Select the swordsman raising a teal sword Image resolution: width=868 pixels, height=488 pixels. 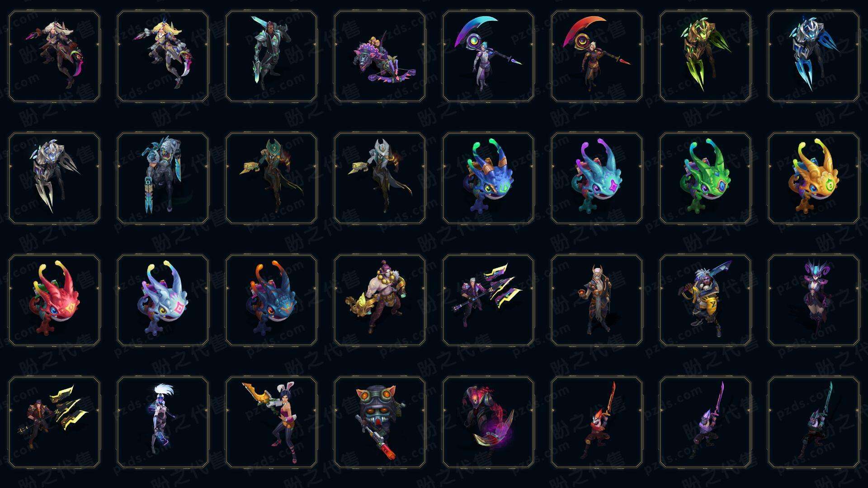tap(814, 422)
